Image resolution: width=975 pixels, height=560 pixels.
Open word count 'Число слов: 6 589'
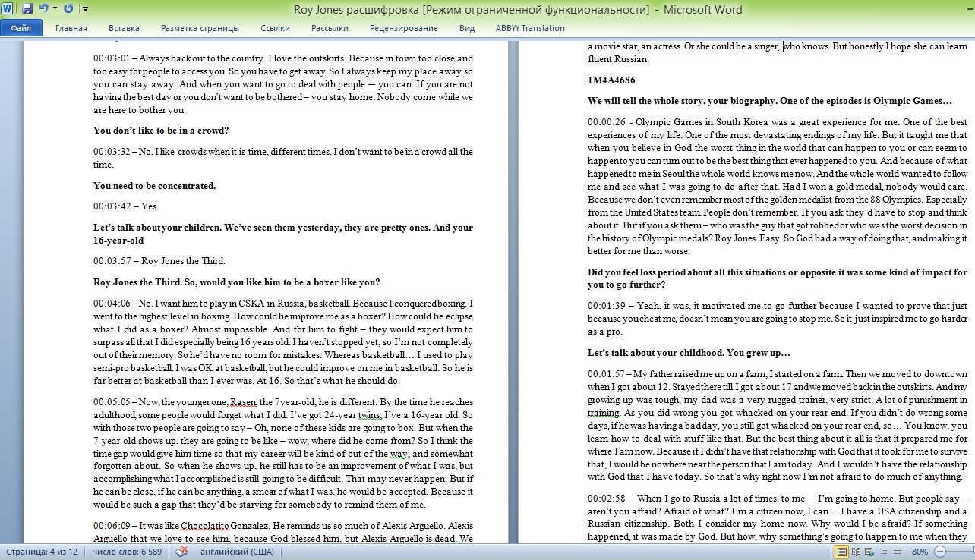coord(127,552)
